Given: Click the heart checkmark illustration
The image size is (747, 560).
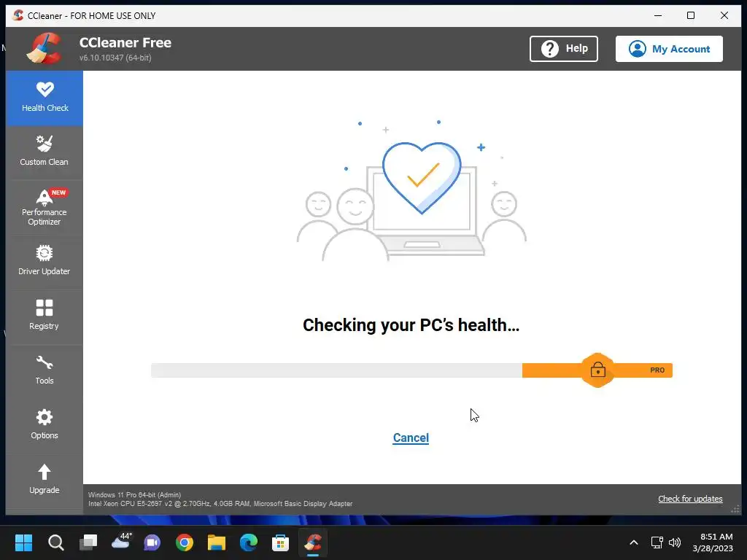Looking at the screenshot, I should 422,178.
